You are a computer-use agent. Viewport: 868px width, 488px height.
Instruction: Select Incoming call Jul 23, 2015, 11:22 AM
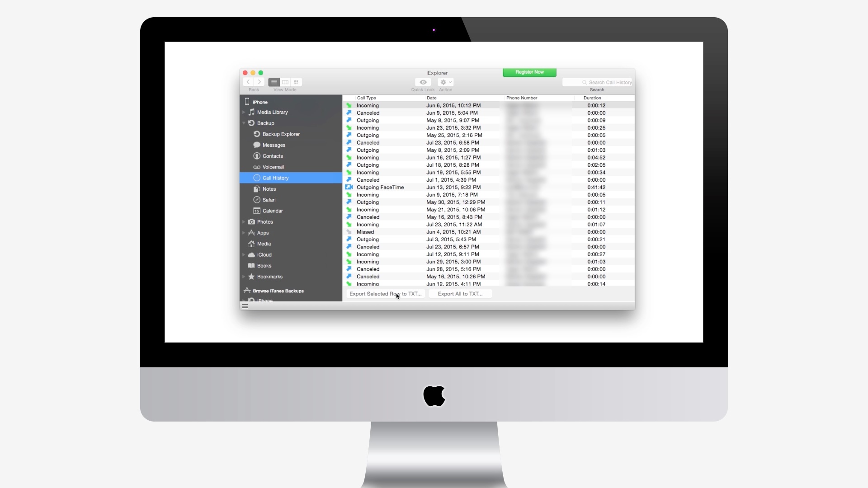[x=489, y=225]
